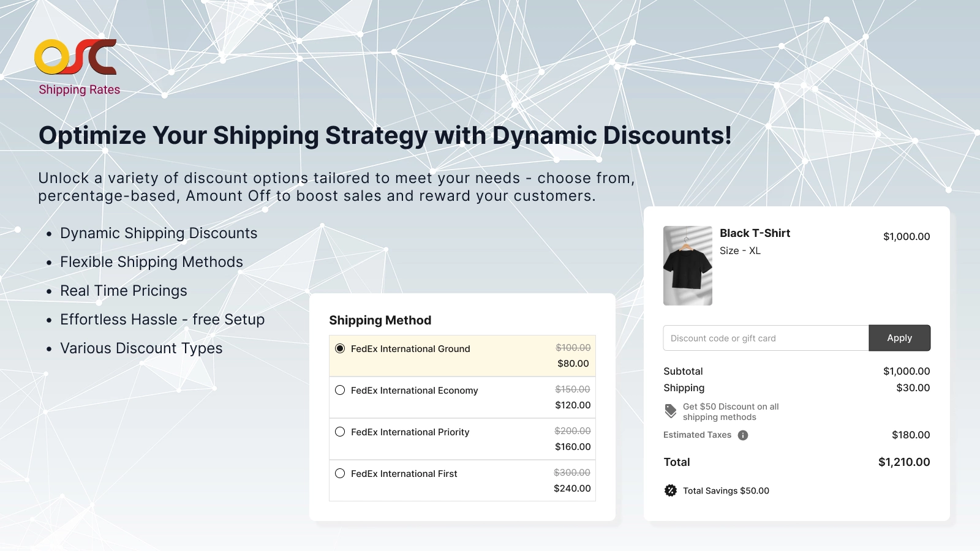This screenshot has height=551, width=980.
Task: Click the discount tag icon
Action: pyautogui.click(x=671, y=411)
